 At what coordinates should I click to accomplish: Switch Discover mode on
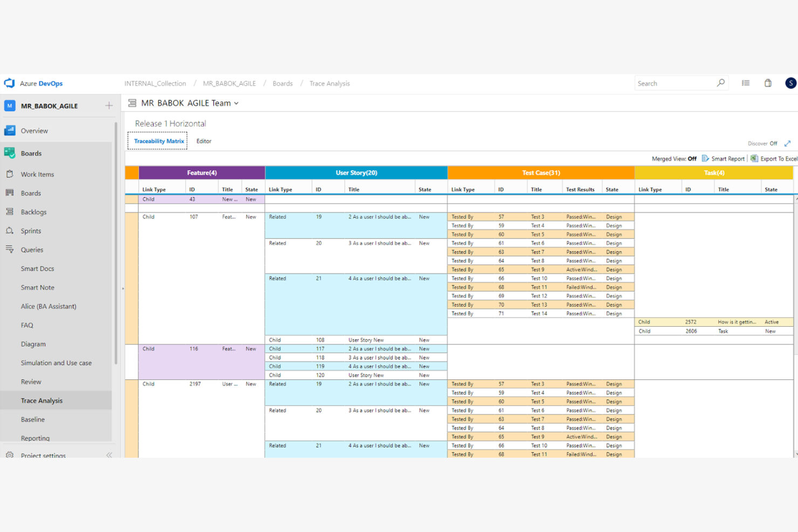[774, 143]
